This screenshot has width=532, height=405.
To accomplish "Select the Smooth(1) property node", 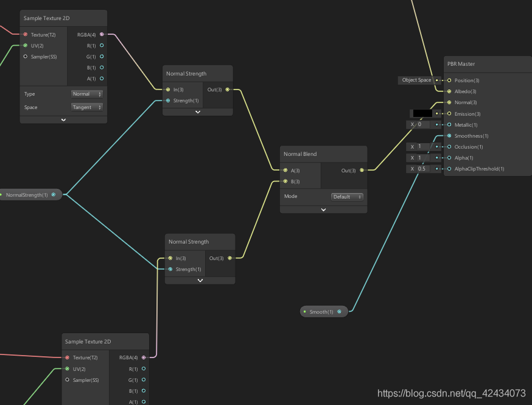I will [324, 312].
